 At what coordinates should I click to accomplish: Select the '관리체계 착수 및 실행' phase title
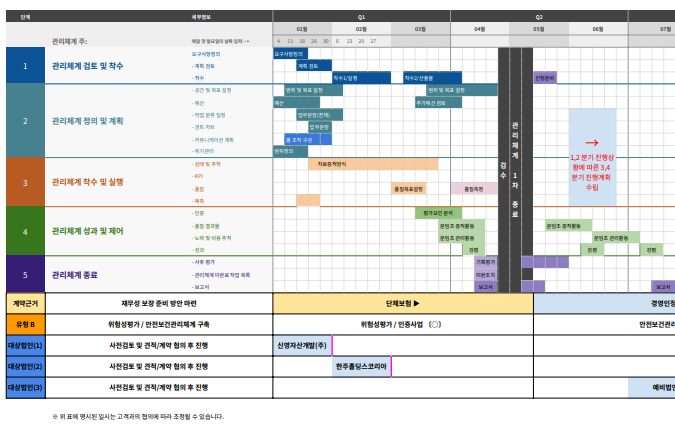(x=88, y=182)
